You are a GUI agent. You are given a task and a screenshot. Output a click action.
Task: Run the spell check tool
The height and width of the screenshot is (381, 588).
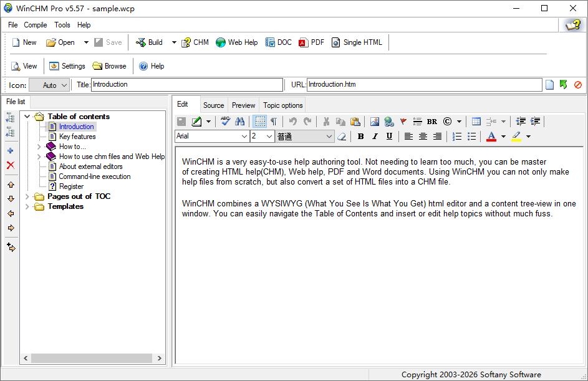point(225,121)
